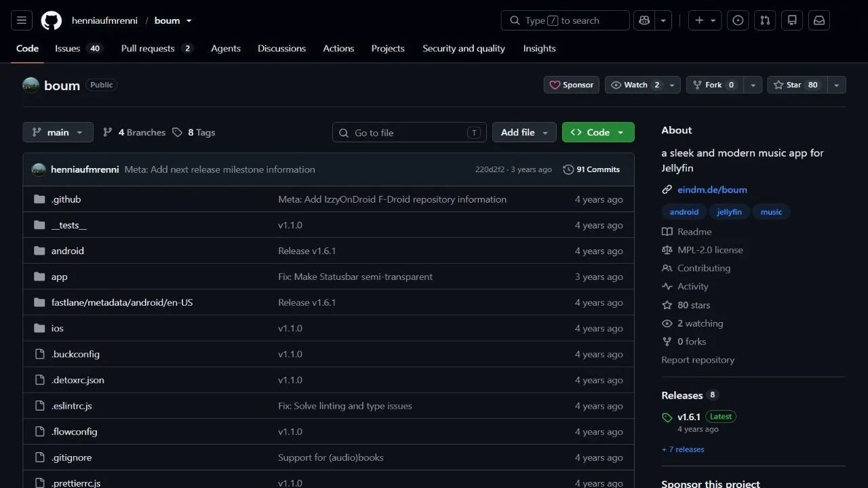Click the .eslintrc.js file icon
The image size is (868, 488).
(x=39, y=406)
